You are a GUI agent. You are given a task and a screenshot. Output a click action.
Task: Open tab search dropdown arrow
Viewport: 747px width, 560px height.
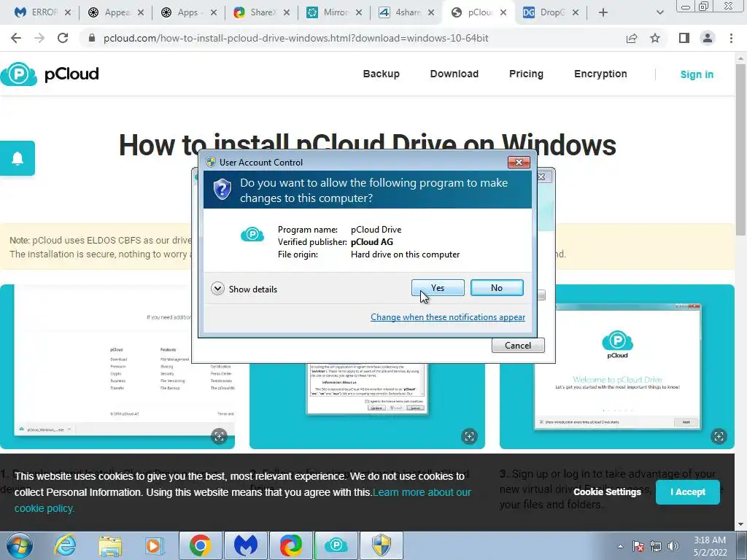click(x=659, y=12)
